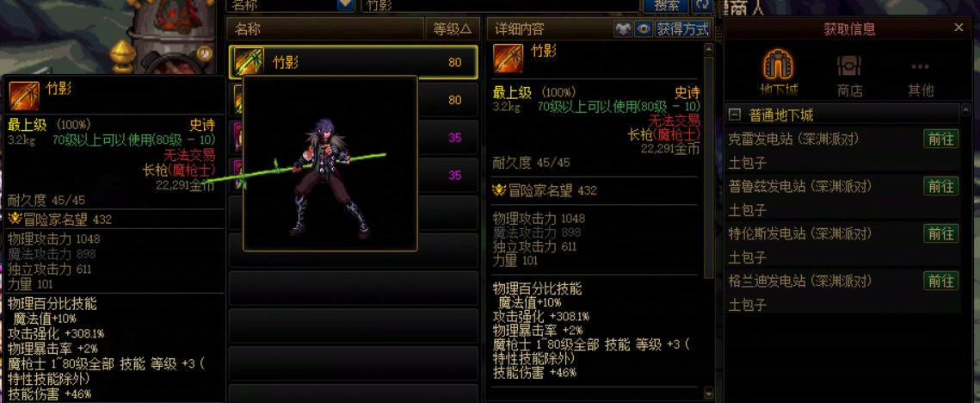Click the detail panel scroll down arrow
This screenshot has height=403, width=980.
(708, 393)
